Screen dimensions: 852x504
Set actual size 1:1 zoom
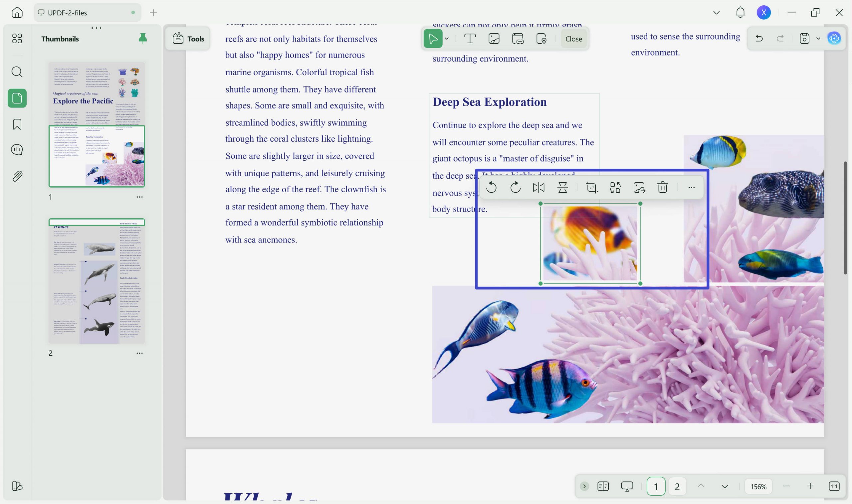point(834,486)
